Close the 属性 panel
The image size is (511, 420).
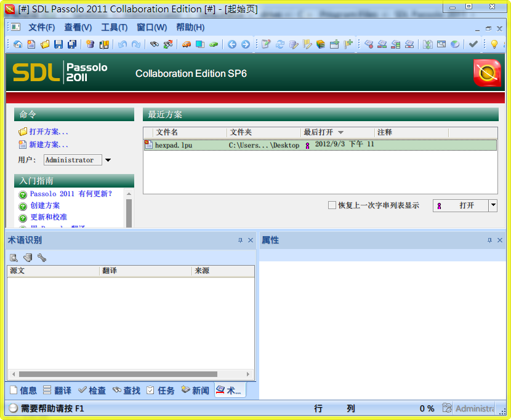tap(500, 240)
